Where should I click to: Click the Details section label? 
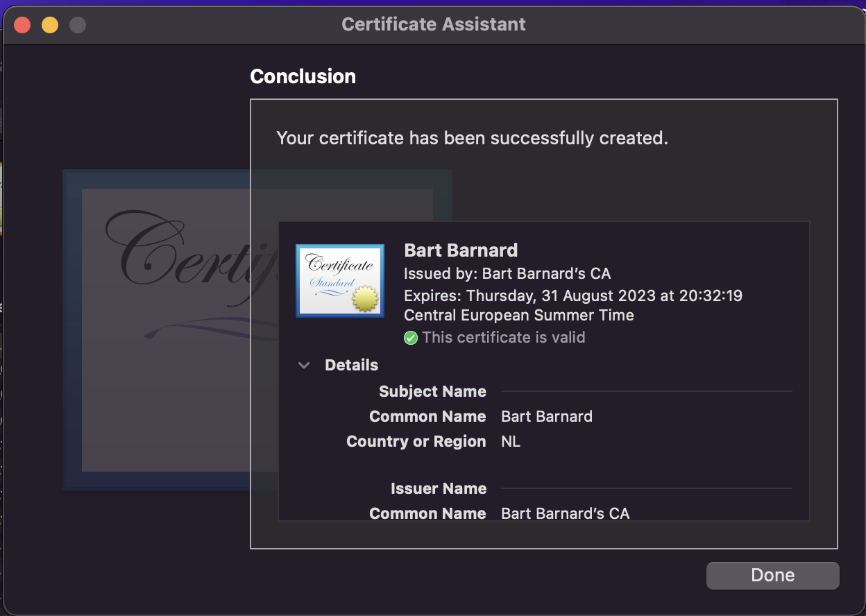coord(351,366)
